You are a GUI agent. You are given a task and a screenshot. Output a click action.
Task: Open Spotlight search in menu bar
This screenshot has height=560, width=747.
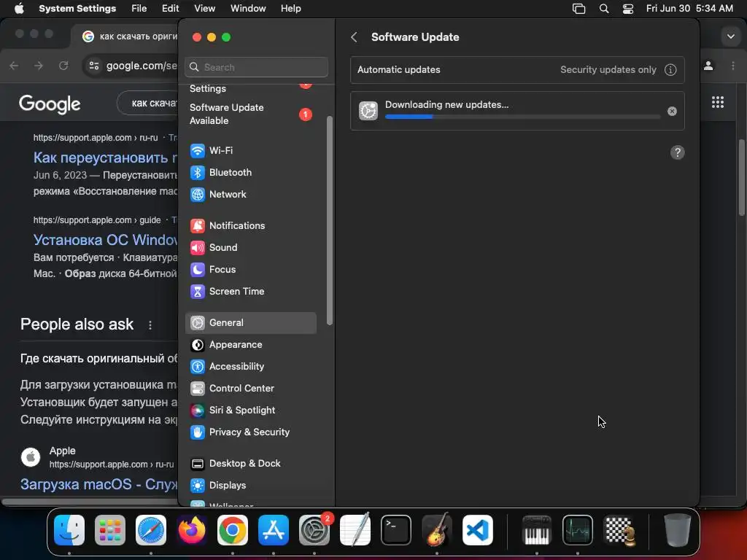tap(603, 9)
